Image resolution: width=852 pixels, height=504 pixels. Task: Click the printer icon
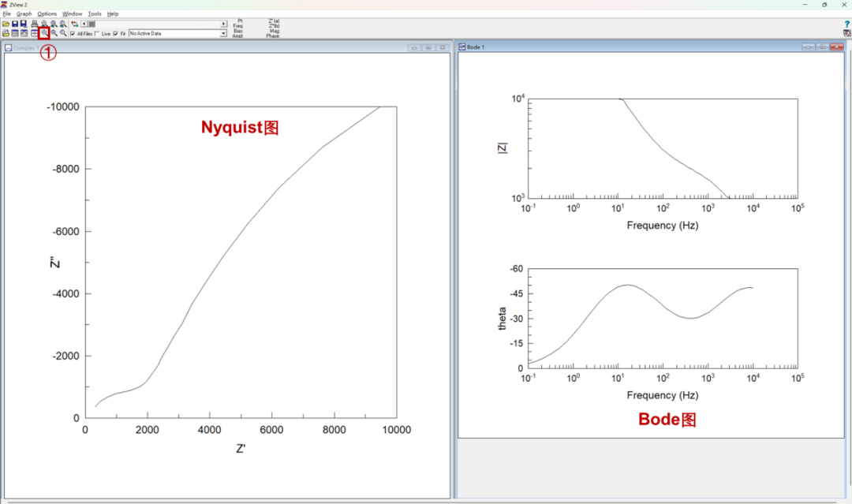pos(34,24)
